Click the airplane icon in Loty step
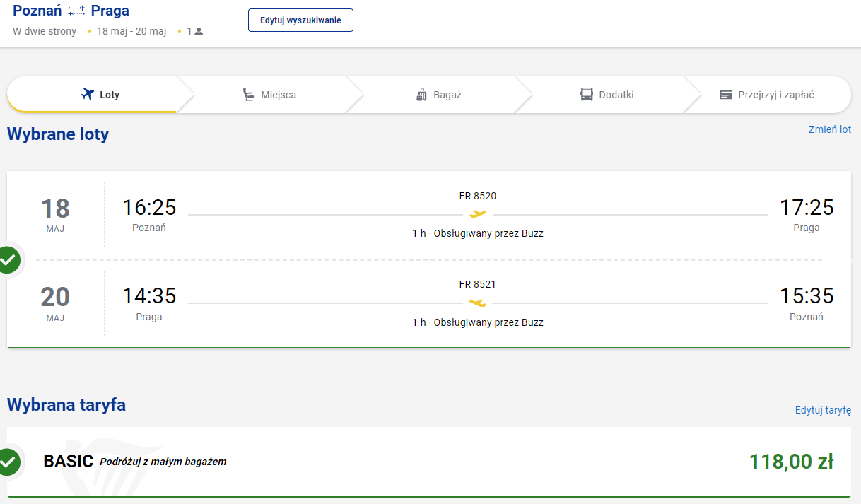This screenshot has height=504, width=861. pyautogui.click(x=88, y=94)
